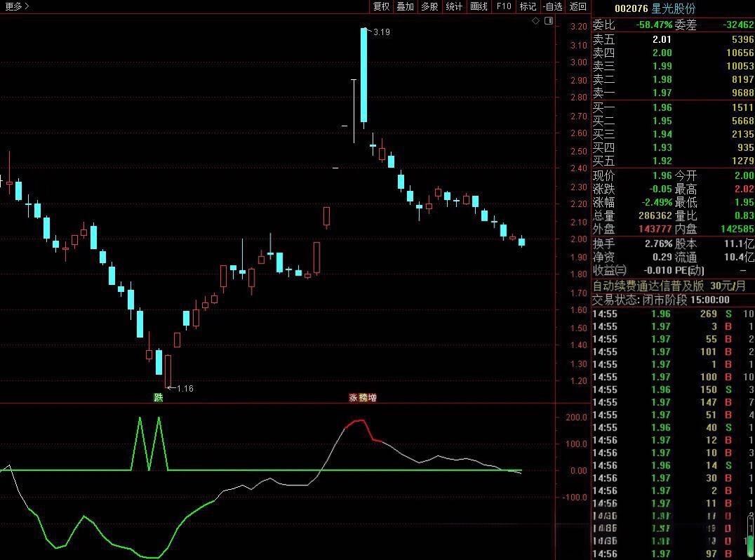The height and width of the screenshot is (560, 755).
Task: Click the 3.19 high price label
Action: [x=381, y=32]
